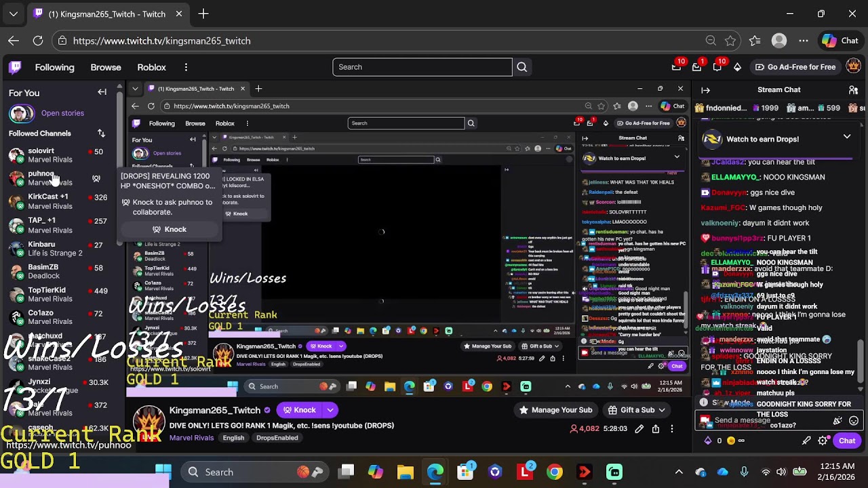This screenshot has height=488, width=868.
Task: Click the taskbar volume icon
Action: 781,472
